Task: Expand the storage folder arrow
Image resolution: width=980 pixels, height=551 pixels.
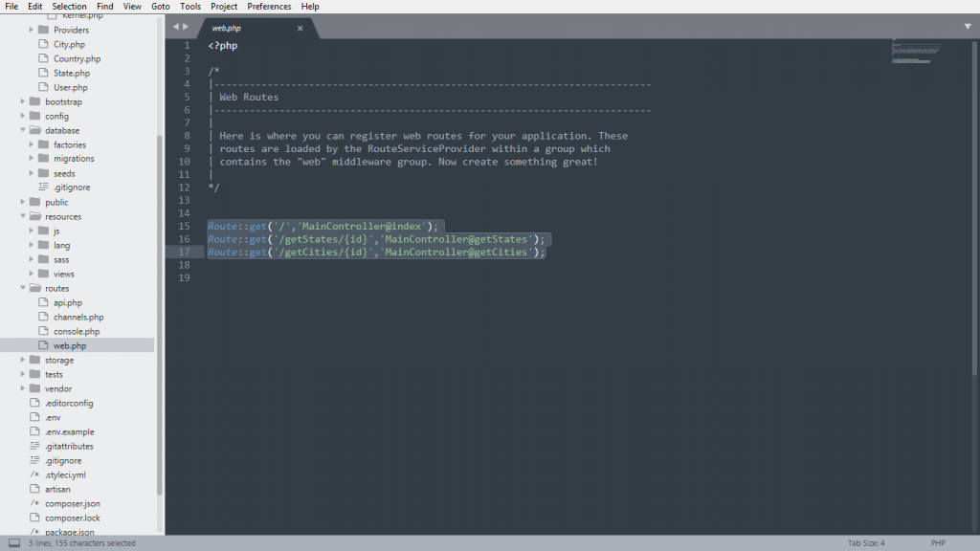Action: pyautogui.click(x=23, y=360)
